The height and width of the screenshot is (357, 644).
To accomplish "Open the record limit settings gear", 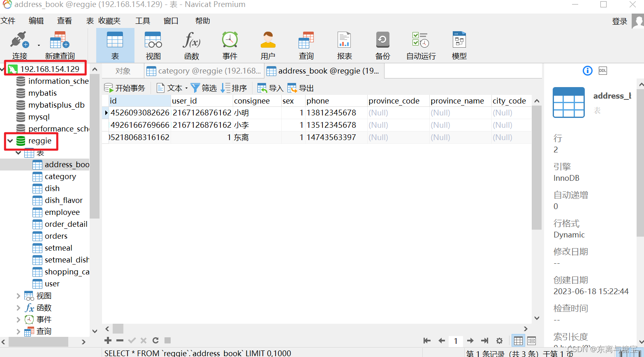I will [x=499, y=341].
